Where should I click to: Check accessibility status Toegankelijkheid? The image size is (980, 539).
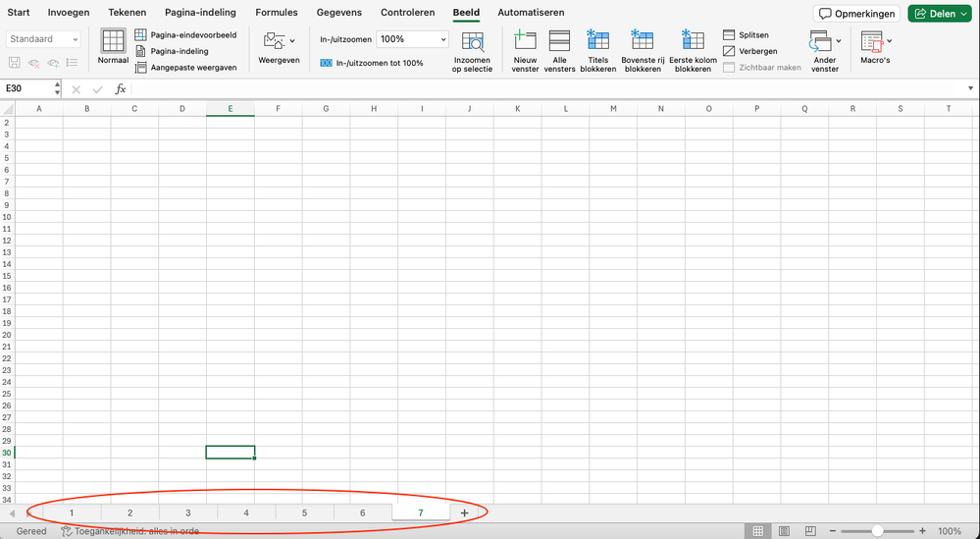tap(130, 531)
